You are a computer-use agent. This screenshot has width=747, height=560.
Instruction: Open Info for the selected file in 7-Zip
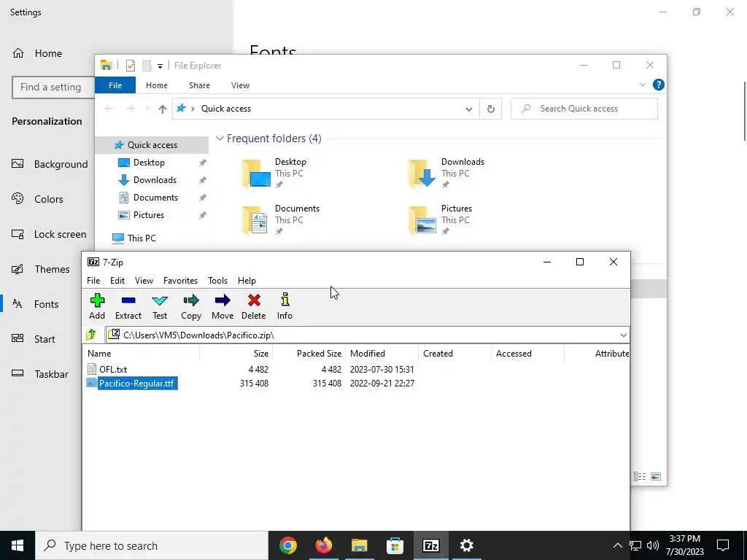tap(285, 307)
